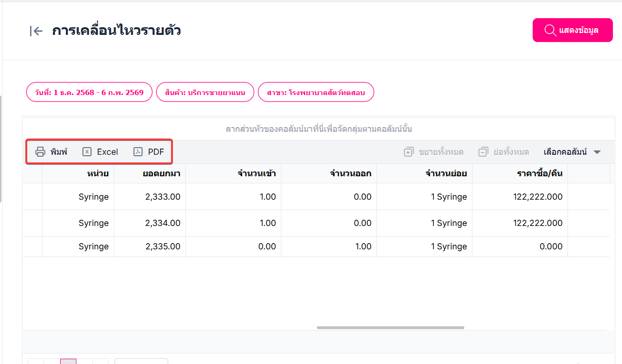Sort by the จำนวนย่อย column header
This screenshot has height=364, width=622.
tap(446, 173)
